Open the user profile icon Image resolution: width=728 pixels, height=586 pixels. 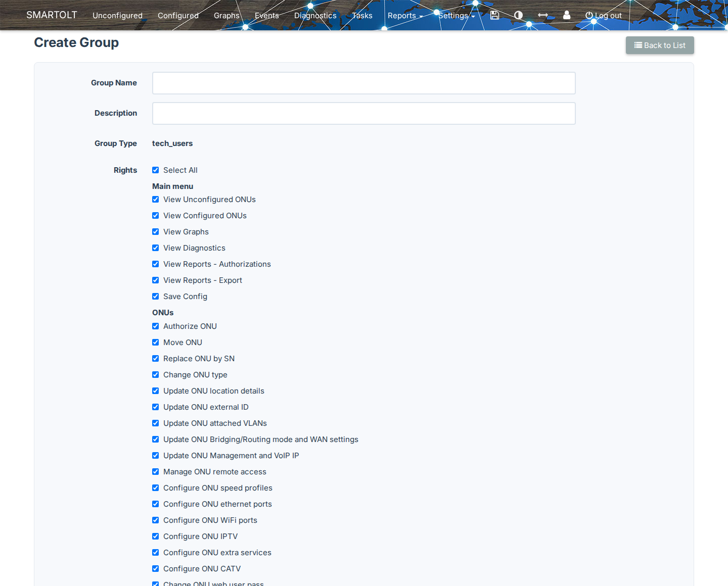(567, 15)
